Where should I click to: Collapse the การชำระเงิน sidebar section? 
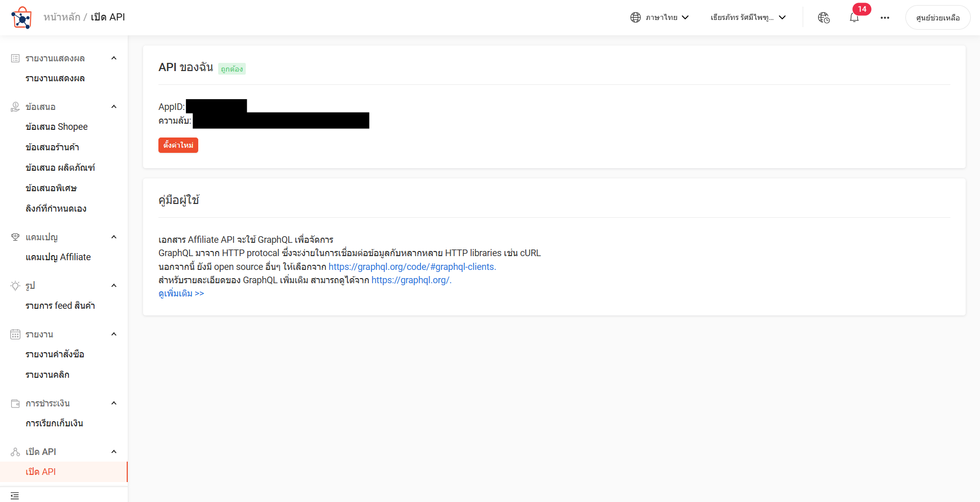tap(114, 403)
